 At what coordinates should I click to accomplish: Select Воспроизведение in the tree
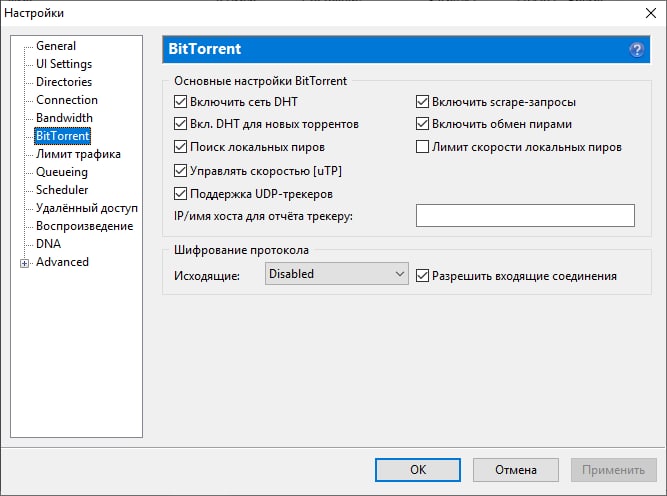(x=84, y=226)
